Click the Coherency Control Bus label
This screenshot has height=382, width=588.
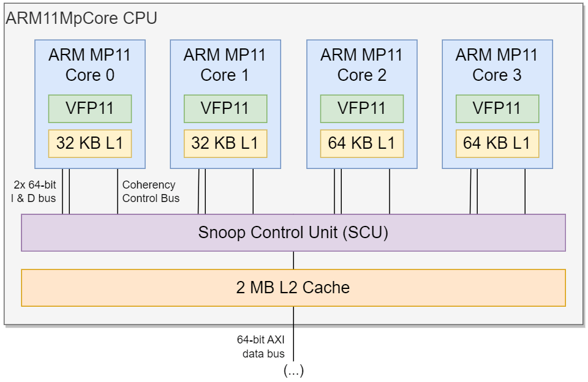click(151, 192)
